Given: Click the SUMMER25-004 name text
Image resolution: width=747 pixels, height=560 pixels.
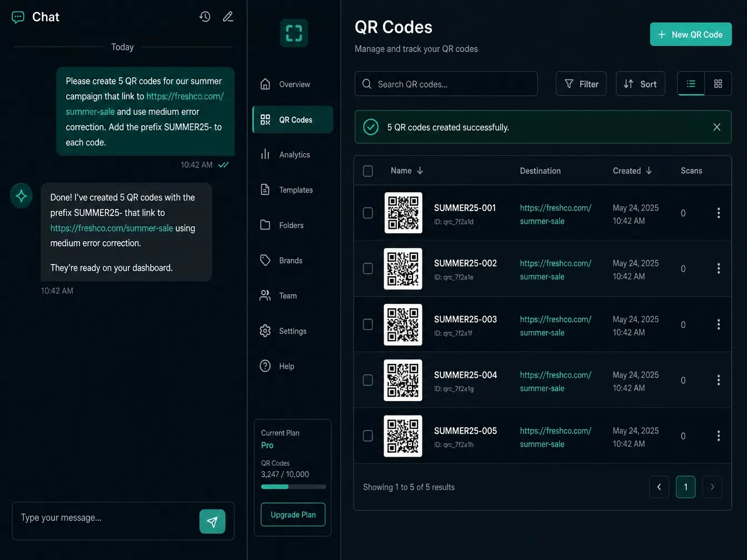Looking at the screenshot, I should tap(465, 375).
